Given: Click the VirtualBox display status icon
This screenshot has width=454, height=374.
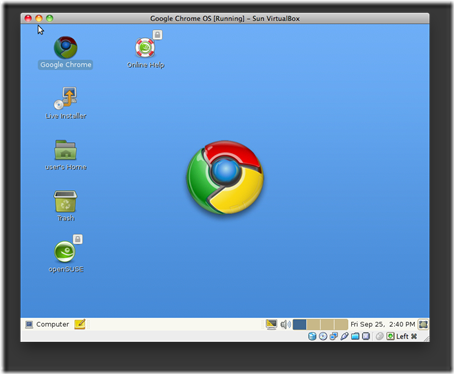Looking at the screenshot, I should point(366,336).
